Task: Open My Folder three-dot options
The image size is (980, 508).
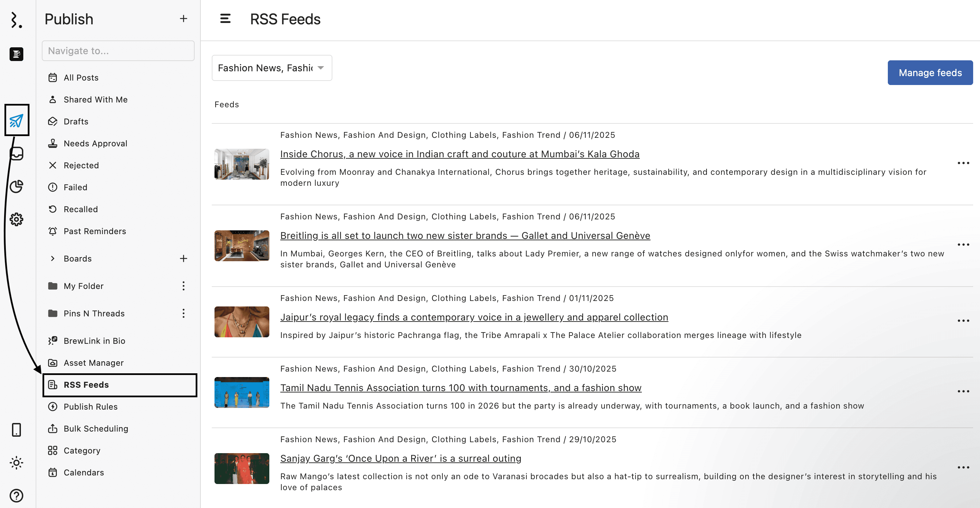Action: (x=183, y=286)
